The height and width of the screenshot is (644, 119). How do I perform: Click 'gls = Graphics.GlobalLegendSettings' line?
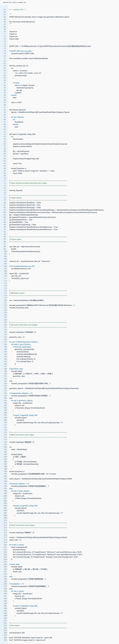(x=23, y=215)
